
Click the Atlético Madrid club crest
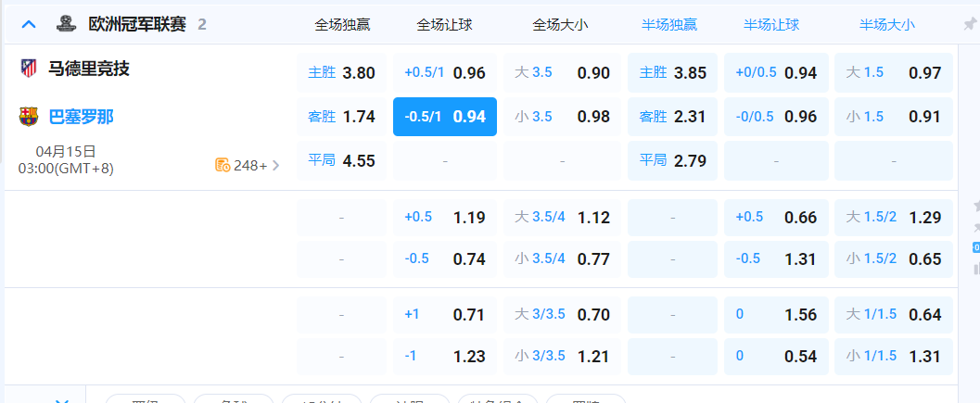pos(28,68)
